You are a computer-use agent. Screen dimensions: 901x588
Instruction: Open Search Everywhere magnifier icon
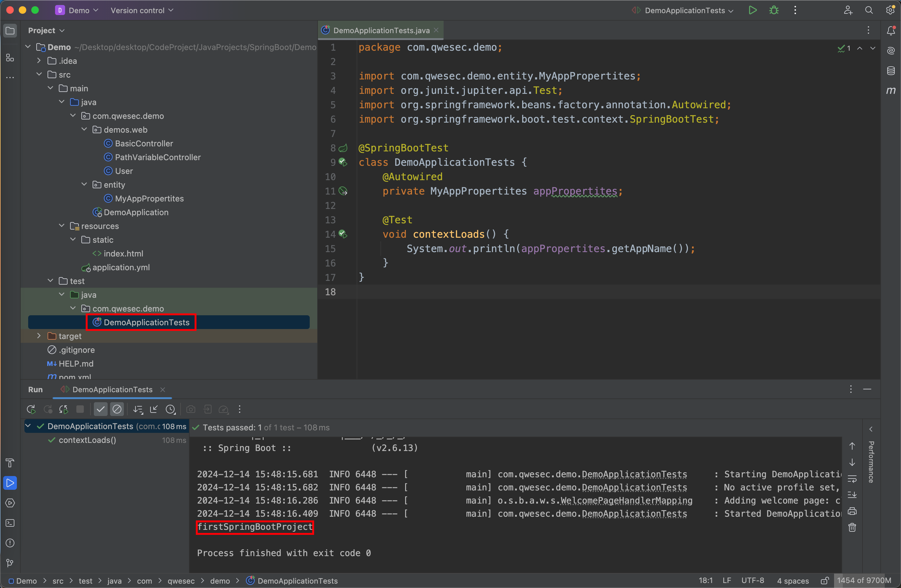(869, 10)
